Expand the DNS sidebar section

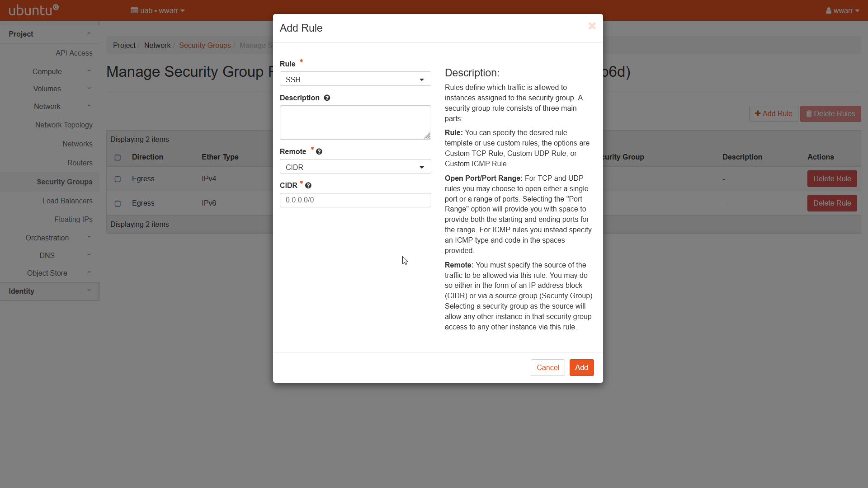(50, 255)
